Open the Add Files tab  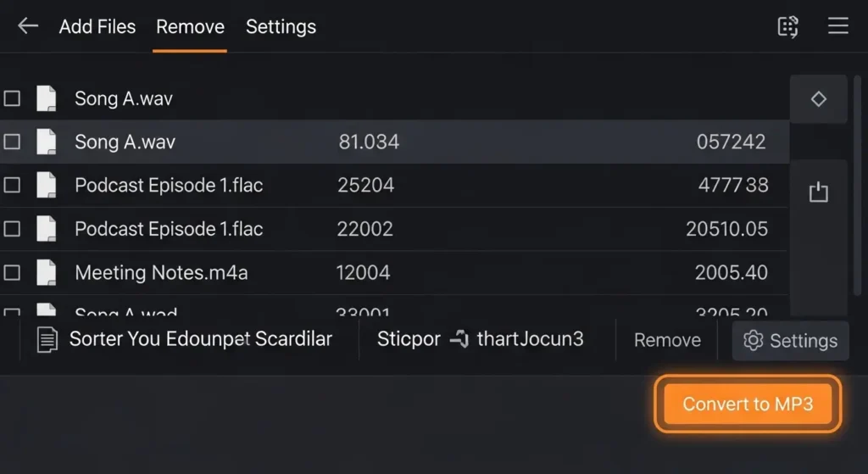click(97, 27)
